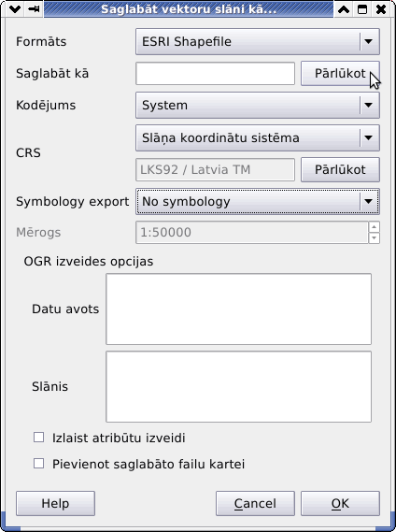Pin the window with the pushpin icon
The height and width of the screenshot is (532, 396).
[x=34, y=9]
